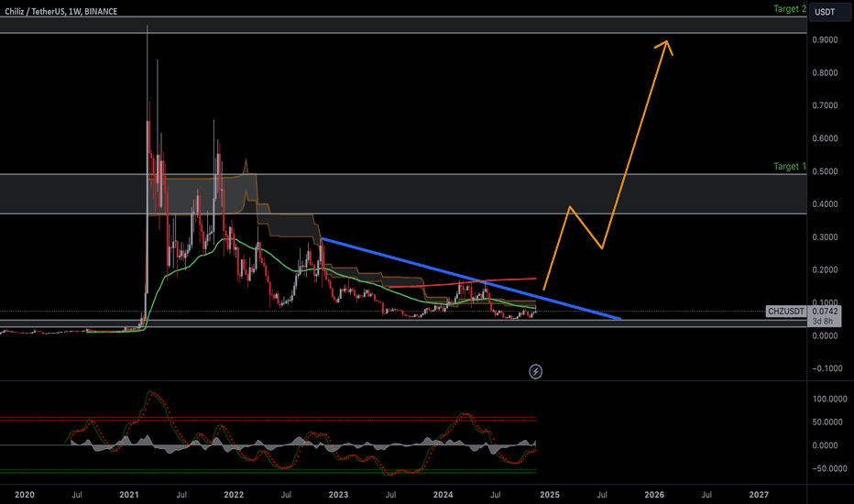Click the 2024 label on time axis
The width and height of the screenshot is (854, 504).
point(443,495)
